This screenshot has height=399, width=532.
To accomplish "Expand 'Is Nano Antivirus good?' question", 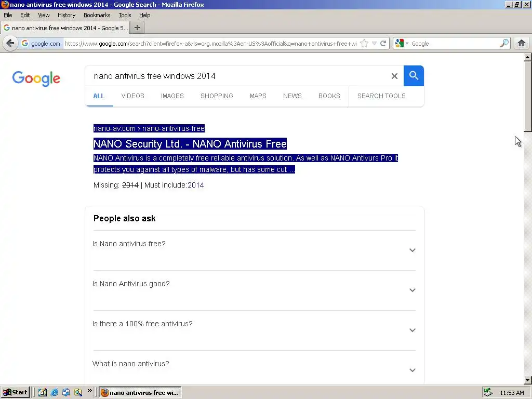I will (254, 290).
